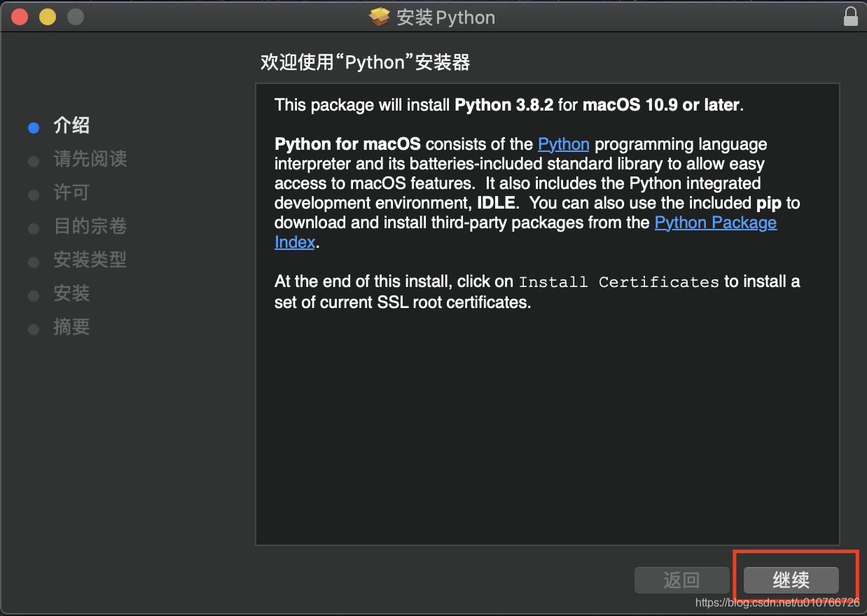Minimize the window with the yellow button
Screen dimensions: 867x616
click(x=47, y=17)
